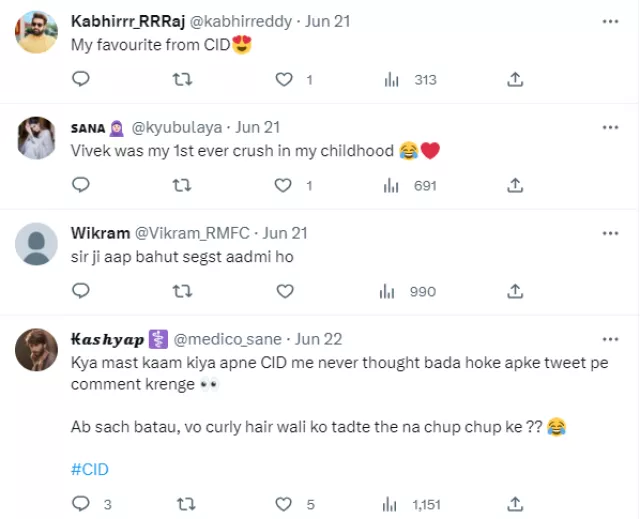Screen dimensions: 640x519
Task: Reply to Kabhirrr_RRRaj's tweet
Action: [x=81, y=79]
